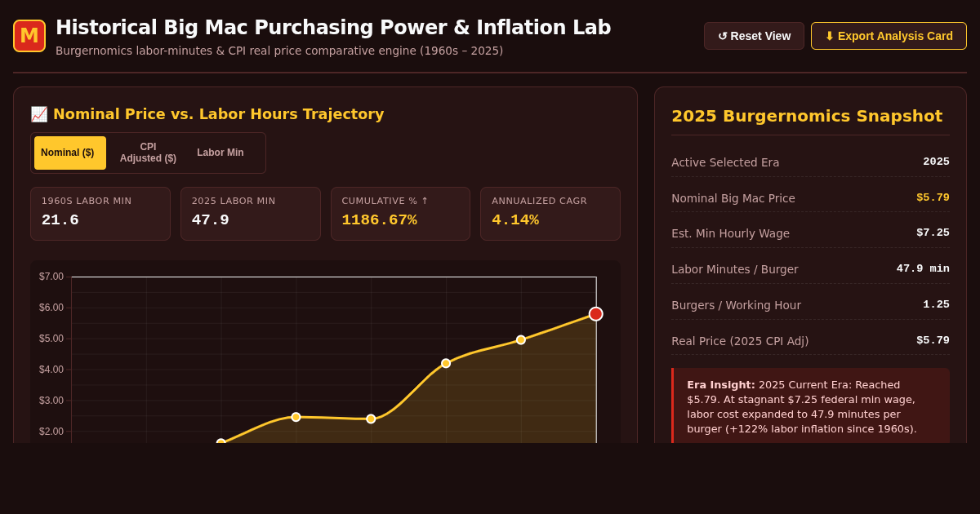Select the Nominal ($) tab
This screenshot has width=980, height=514.
tap(70, 153)
